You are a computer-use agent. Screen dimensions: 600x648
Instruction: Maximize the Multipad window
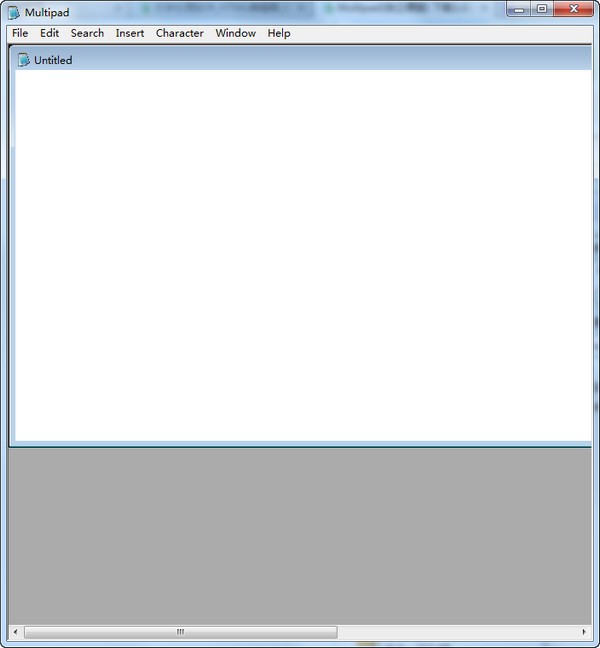tap(542, 9)
